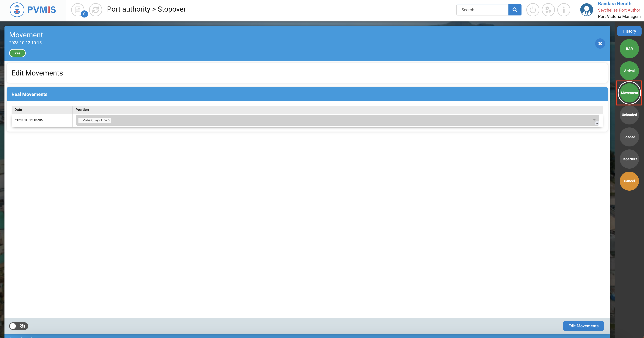
Task: Click the info icon in header
Action: 563,10
